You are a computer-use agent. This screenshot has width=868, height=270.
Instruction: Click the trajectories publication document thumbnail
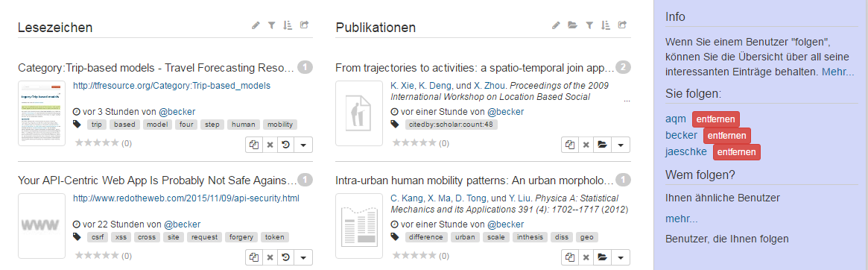[358, 113]
